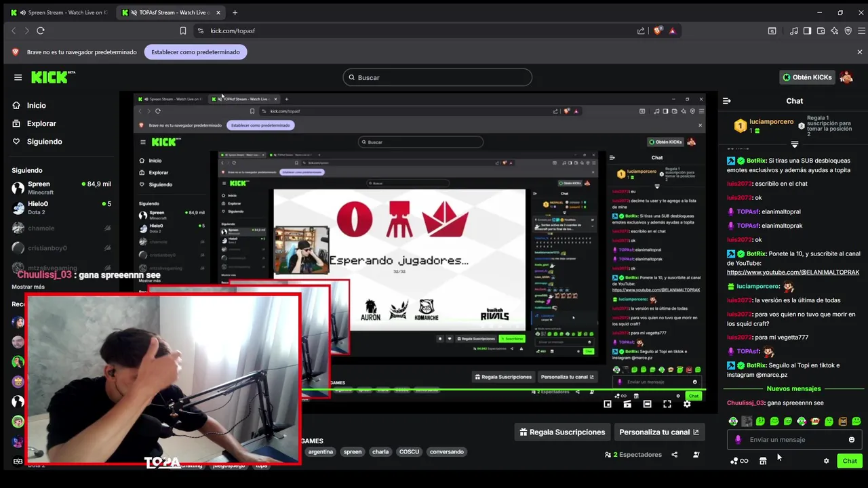Image resolution: width=868 pixels, height=488 pixels.
Task: Dismiss the default browser notification bar
Action: point(860,52)
